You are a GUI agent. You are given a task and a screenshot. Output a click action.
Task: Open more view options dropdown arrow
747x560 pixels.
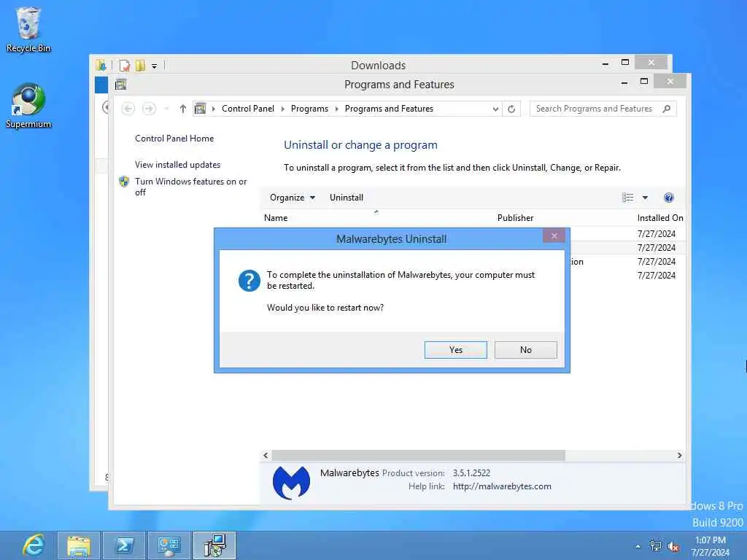[x=645, y=198]
